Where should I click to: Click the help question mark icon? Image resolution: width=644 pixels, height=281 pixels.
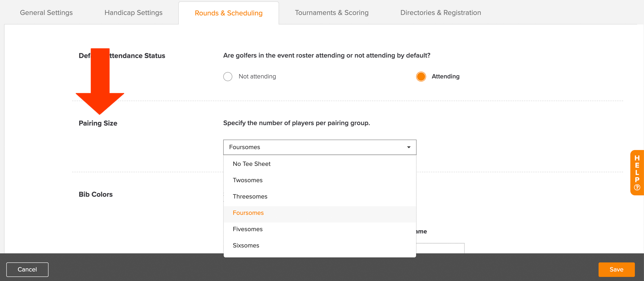coord(637,187)
